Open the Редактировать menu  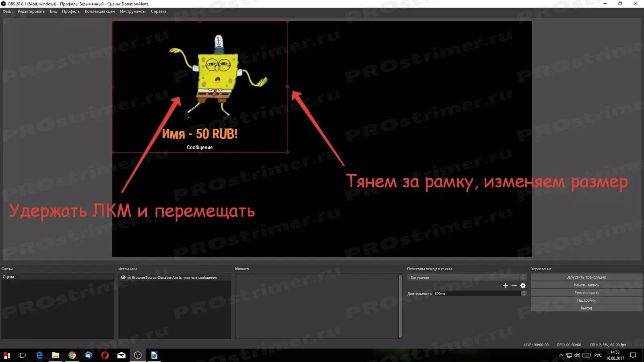tap(31, 11)
